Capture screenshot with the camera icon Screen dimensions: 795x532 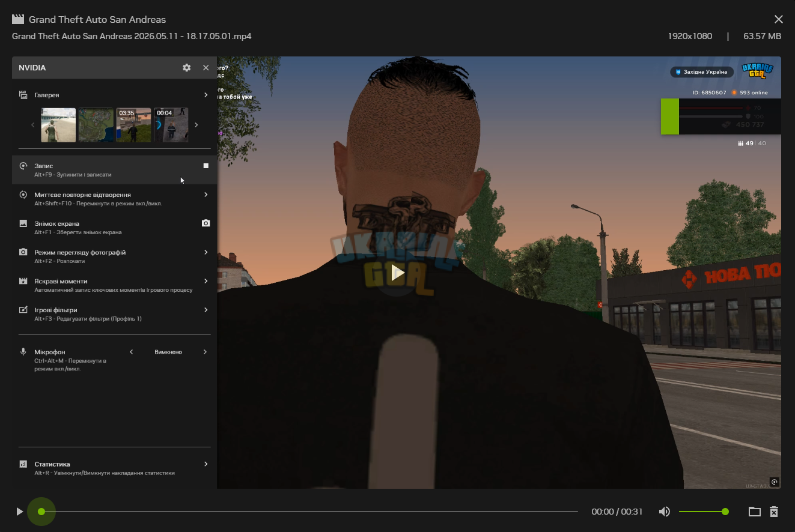tap(206, 223)
